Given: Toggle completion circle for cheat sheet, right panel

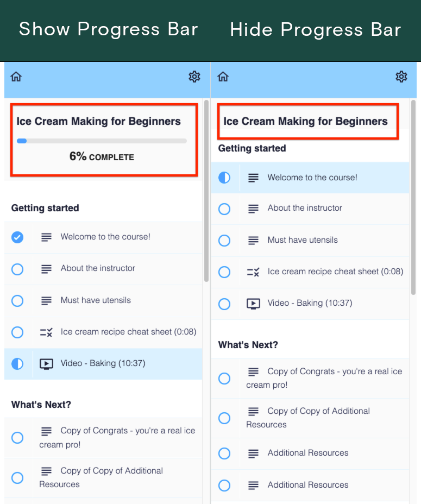Looking at the screenshot, I should (x=224, y=272).
